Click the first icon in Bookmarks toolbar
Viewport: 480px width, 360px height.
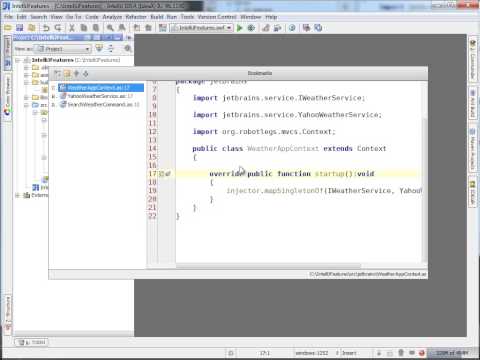click(58, 74)
